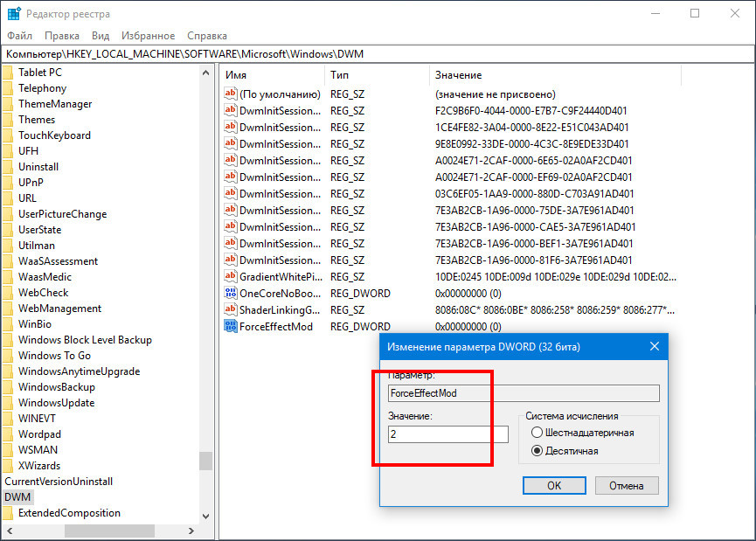Click the folder icon next to ExtendedComposition

pos(8,512)
